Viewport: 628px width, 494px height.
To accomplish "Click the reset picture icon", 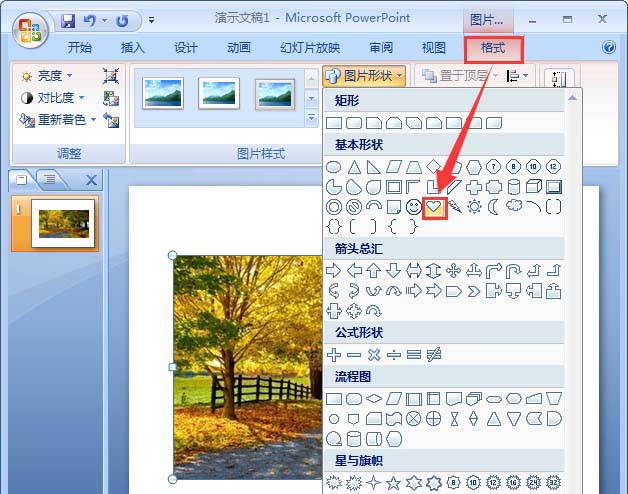I will pos(111,120).
